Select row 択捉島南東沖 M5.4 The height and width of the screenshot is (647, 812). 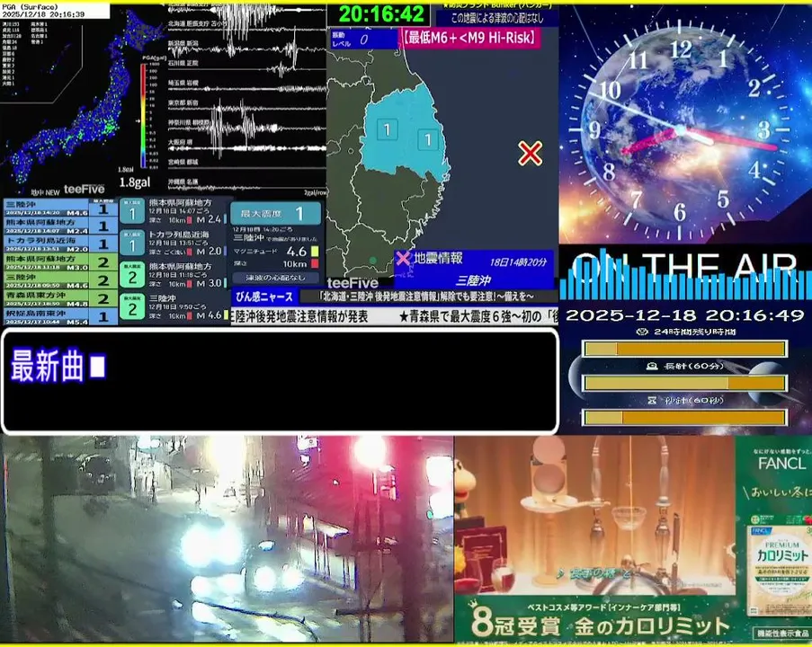click(x=60, y=317)
